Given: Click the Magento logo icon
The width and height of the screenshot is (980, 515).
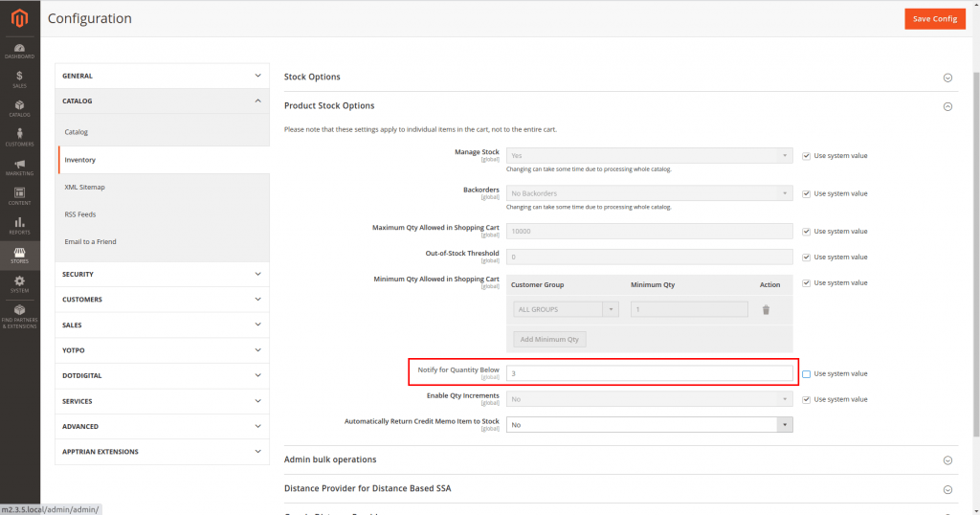Looking at the screenshot, I should click(x=19, y=17).
